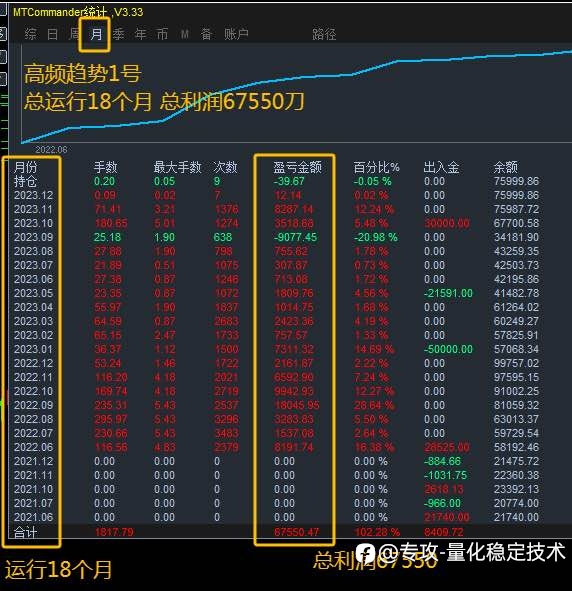Click the balance value 99757.02
This screenshot has height=591, width=572.
(516, 363)
